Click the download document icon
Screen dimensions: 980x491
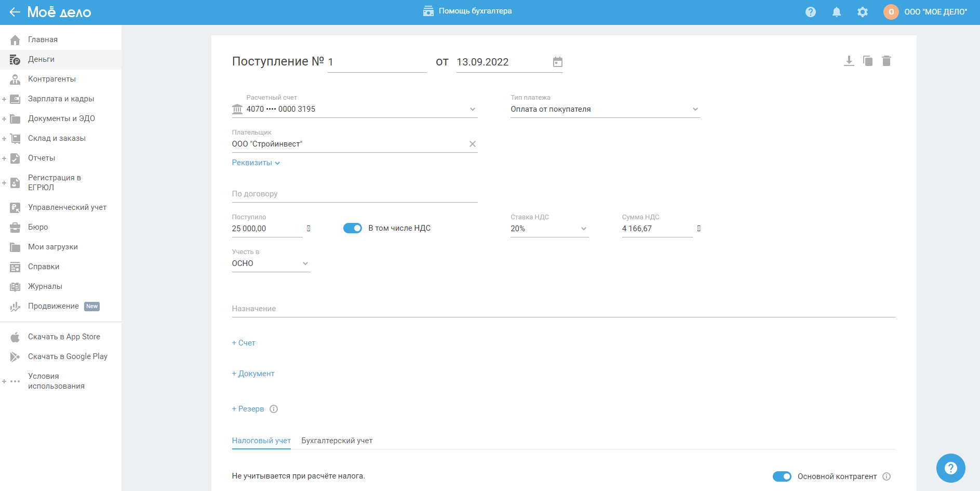(849, 61)
